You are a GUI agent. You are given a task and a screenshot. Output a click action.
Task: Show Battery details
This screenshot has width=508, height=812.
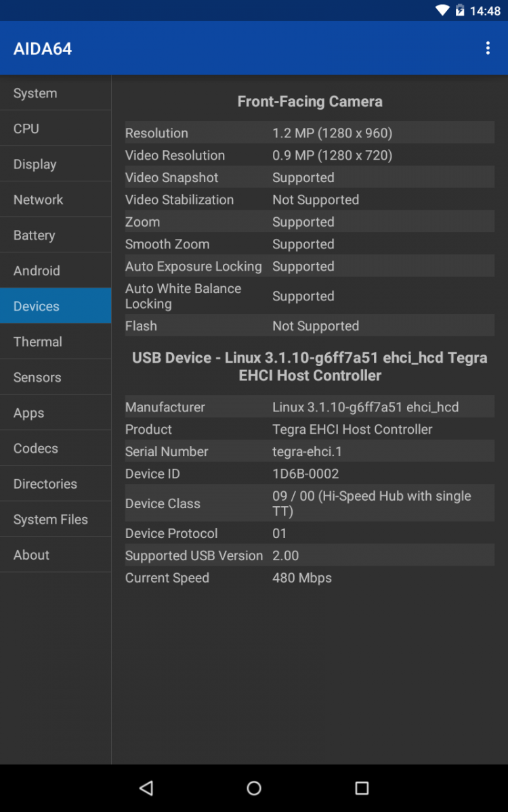[x=56, y=235]
